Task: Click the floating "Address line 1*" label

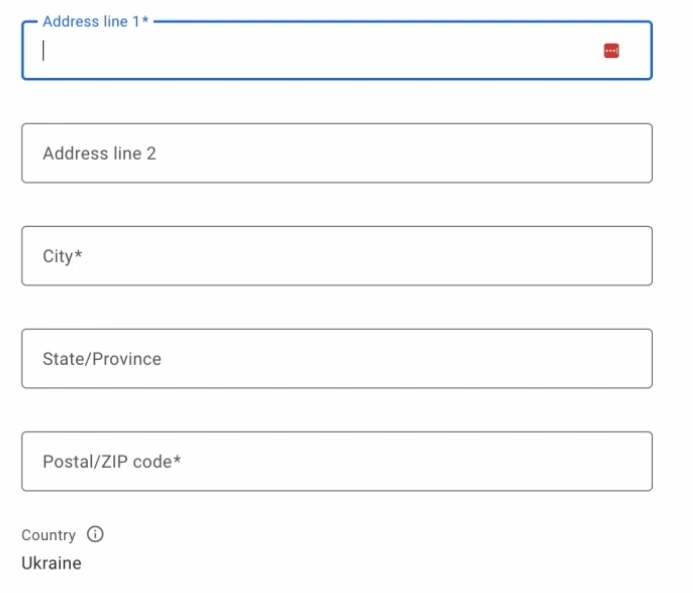Action: click(95, 21)
